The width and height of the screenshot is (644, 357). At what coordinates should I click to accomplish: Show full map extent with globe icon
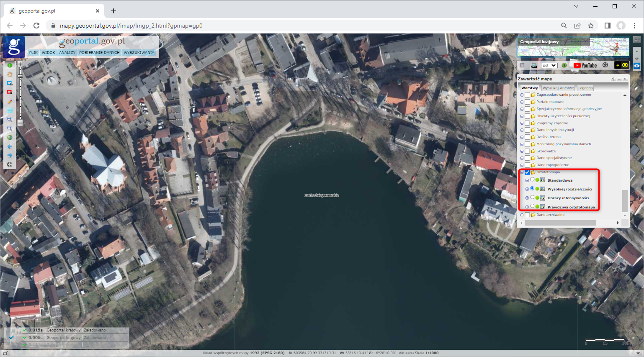point(10,137)
